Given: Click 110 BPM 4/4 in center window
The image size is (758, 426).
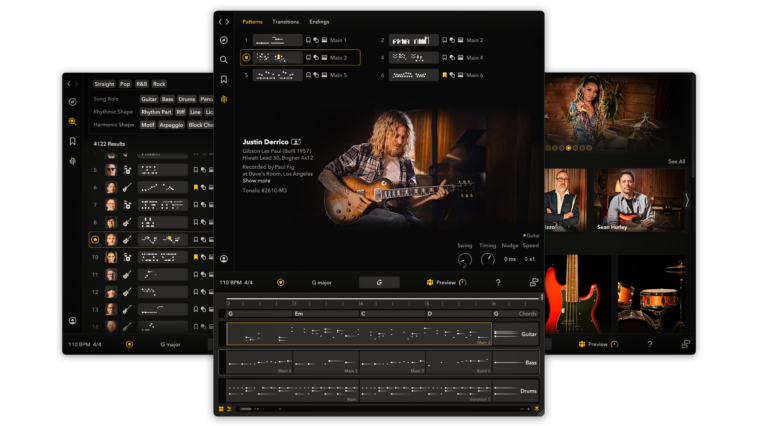Looking at the screenshot, I should [236, 282].
